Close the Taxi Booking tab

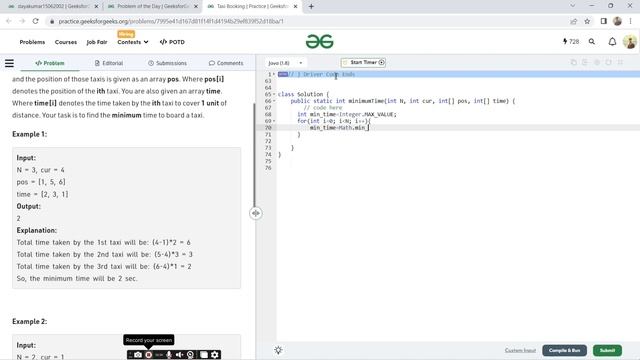[296, 7]
